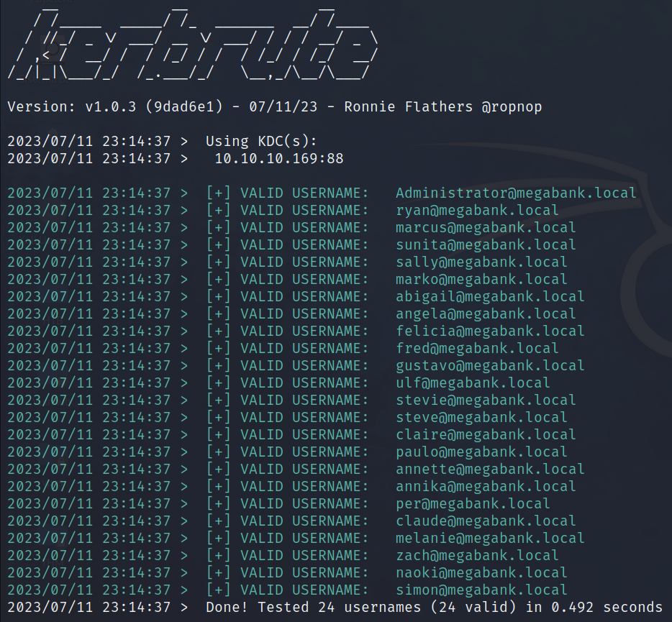Click the KDC address 10.10.10.169:88

[278, 158]
